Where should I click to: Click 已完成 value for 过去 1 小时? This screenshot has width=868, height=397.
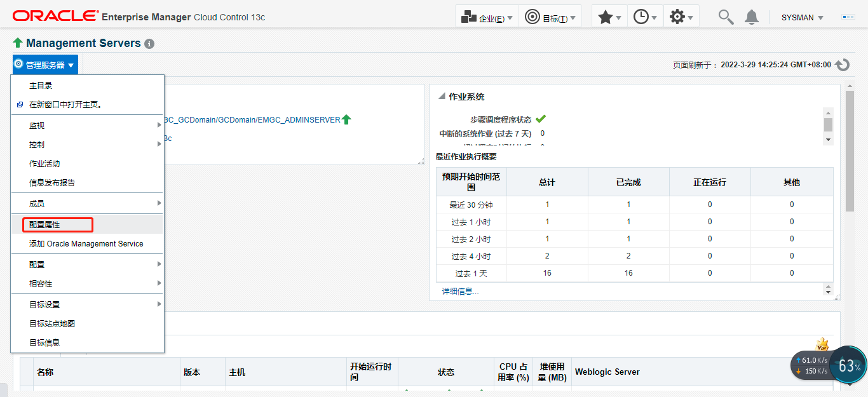pos(628,222)
